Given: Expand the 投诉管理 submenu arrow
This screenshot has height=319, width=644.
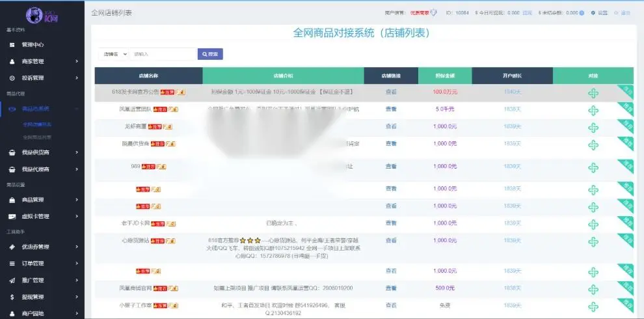Looking at the screenshot, I should point(77,77).
